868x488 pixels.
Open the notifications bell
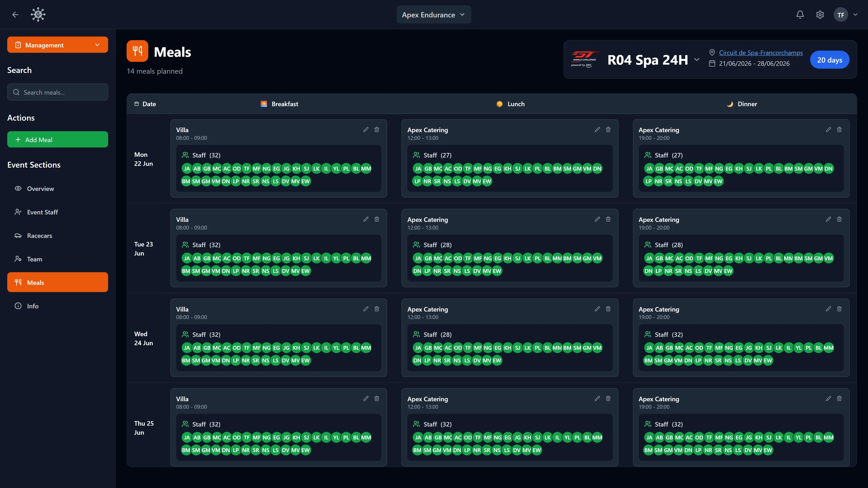tap(800, 14)
